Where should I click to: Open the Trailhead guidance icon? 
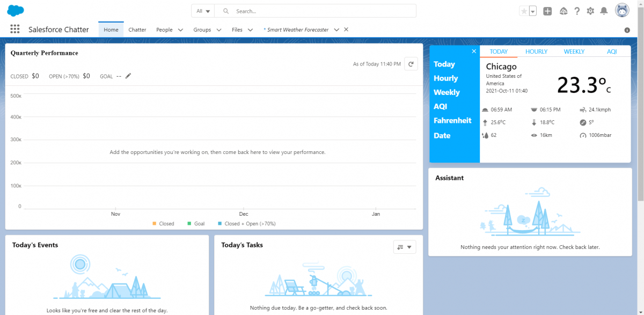click(563, 11)
